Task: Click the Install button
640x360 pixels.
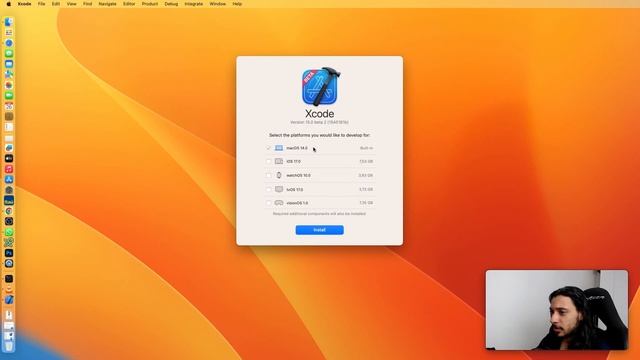Action: 319,230
